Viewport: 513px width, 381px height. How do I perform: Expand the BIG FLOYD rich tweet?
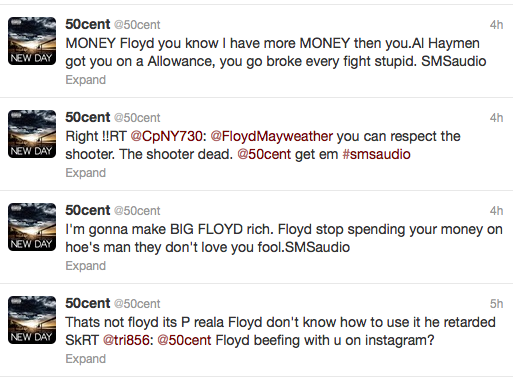pyautogui.click(x=86, y=266)
